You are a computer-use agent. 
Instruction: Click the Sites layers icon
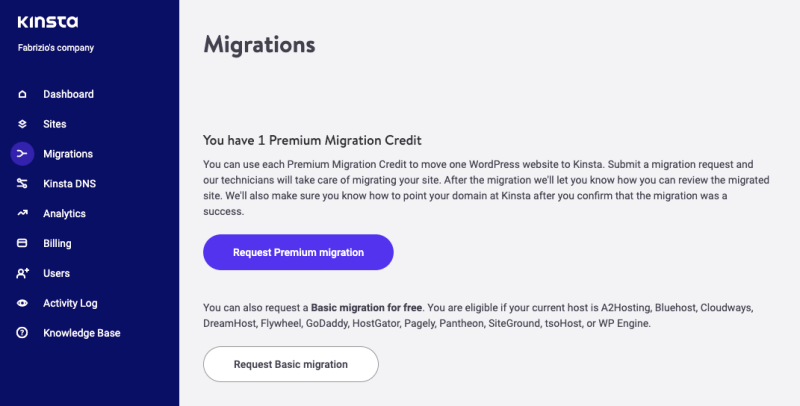[x=22, y=124]
